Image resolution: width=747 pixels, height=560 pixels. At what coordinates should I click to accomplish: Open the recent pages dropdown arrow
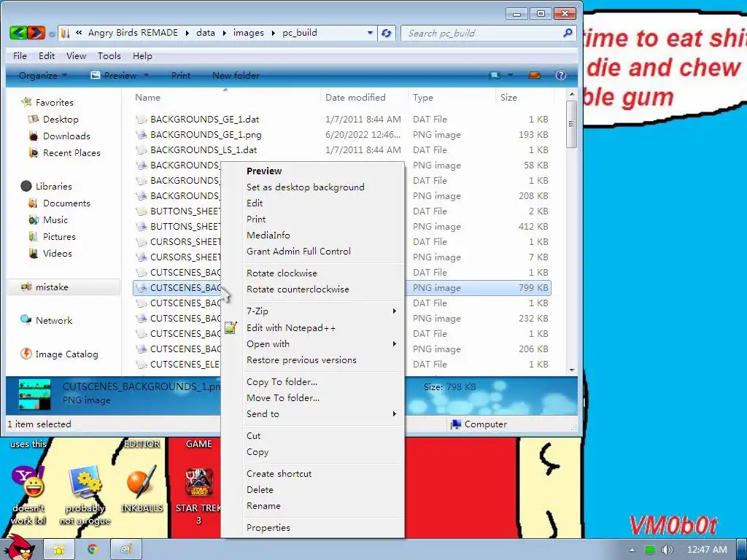(52, 34)
